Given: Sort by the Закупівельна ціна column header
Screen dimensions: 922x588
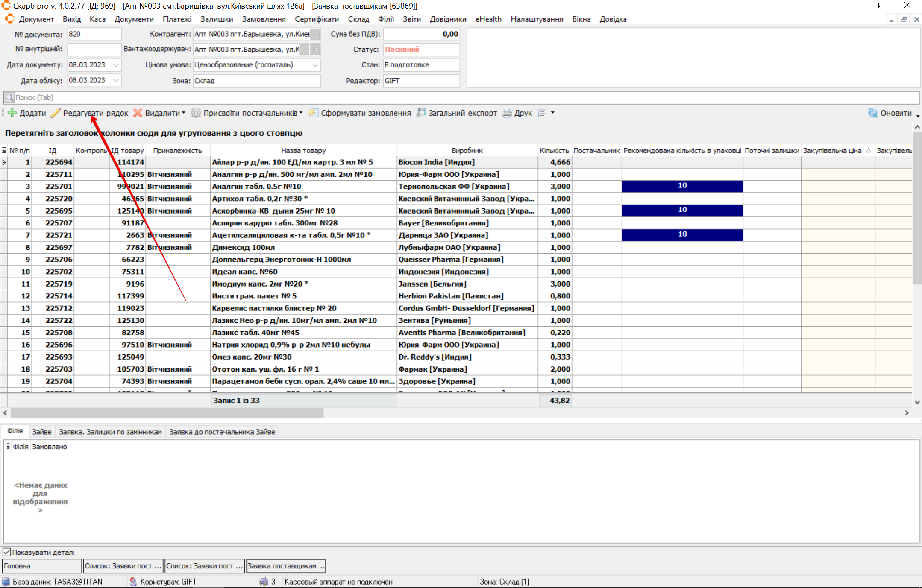Looking at the screenshot, I should click(x=832, y=150).
